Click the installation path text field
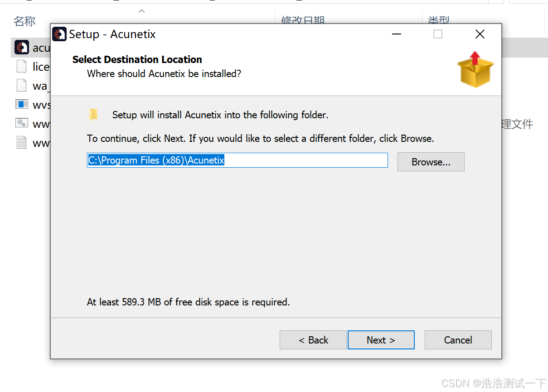This screenshot has width=548, height=392. [238, 160]
